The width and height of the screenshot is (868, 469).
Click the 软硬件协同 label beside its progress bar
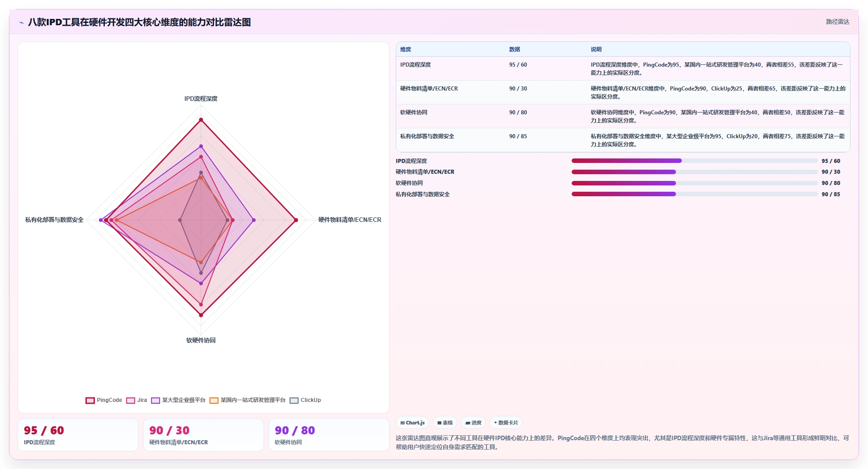point(409,183)
